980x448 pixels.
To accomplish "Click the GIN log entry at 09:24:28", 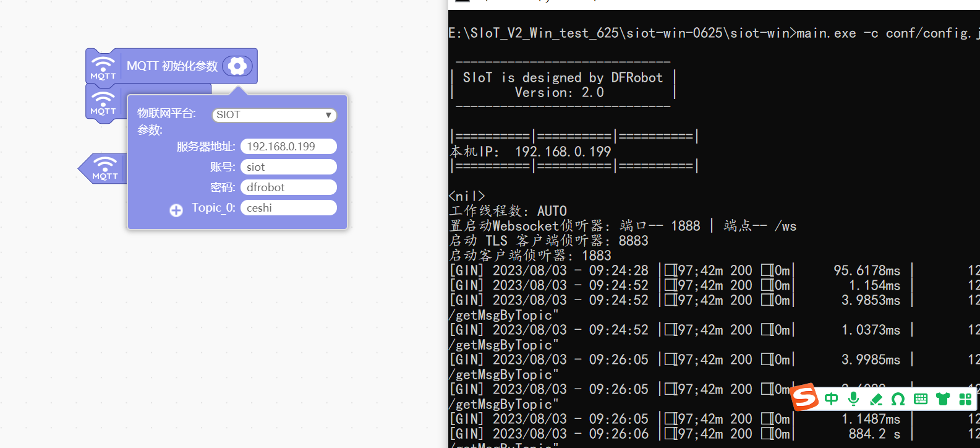I will click(x=714, y=270).
